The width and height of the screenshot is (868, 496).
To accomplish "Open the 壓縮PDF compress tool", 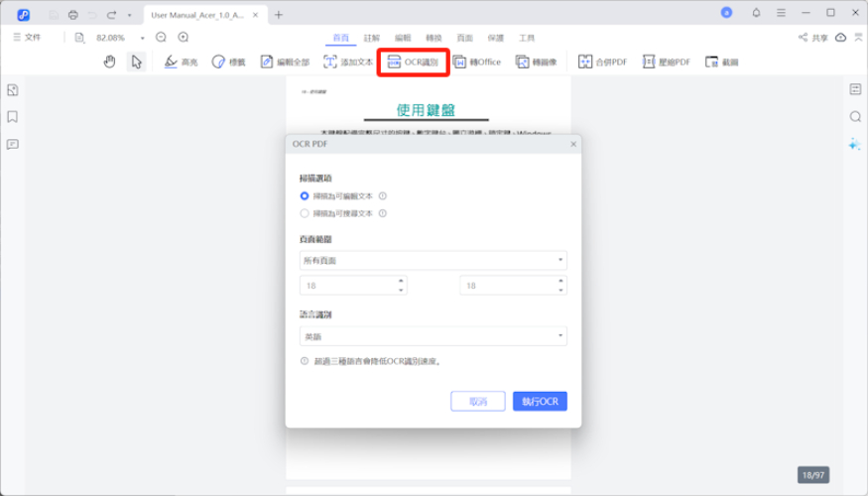I will coord(666,62).
